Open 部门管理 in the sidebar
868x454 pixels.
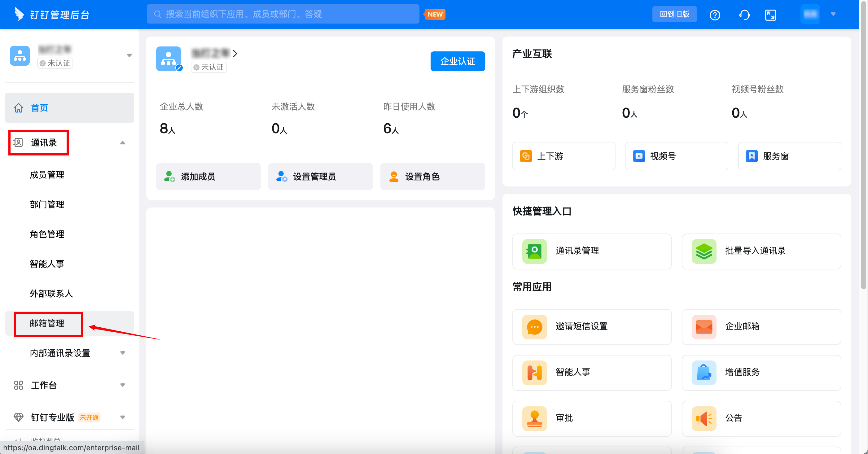[x=47, y=204]
